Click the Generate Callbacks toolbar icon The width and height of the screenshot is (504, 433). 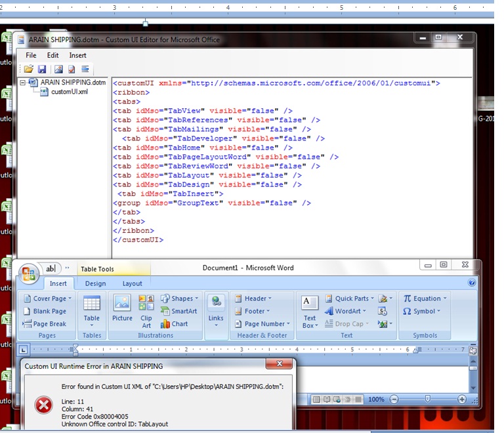click(85, 69)
